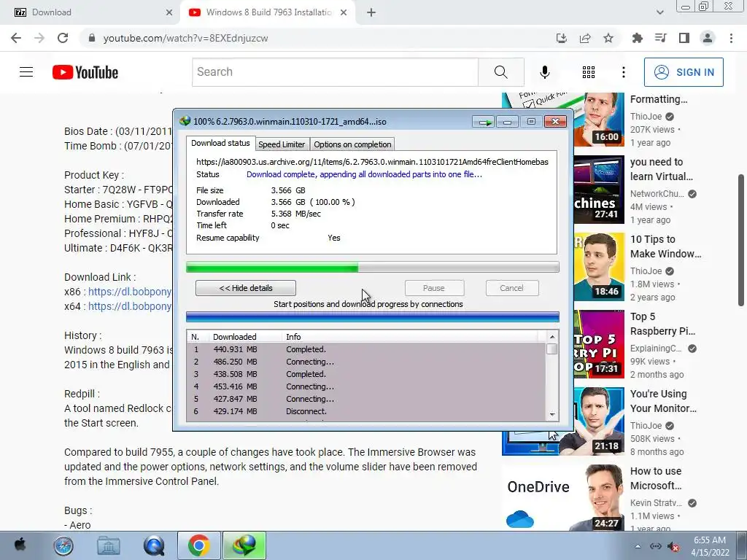Click the Downloaded column header
Image resolution: width=747 pixels, height=560 pixels.
pyautogui.click(x=245, y=337)
